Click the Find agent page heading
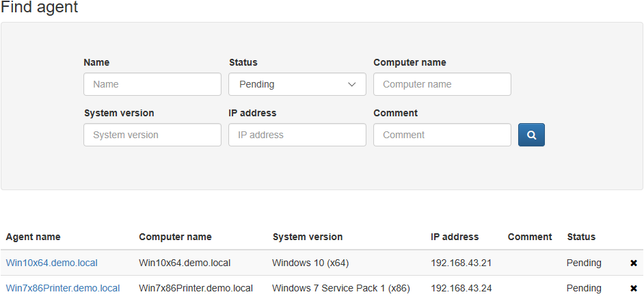The width and height of the screenshot is (644, 301). click(x=39, y=8)
